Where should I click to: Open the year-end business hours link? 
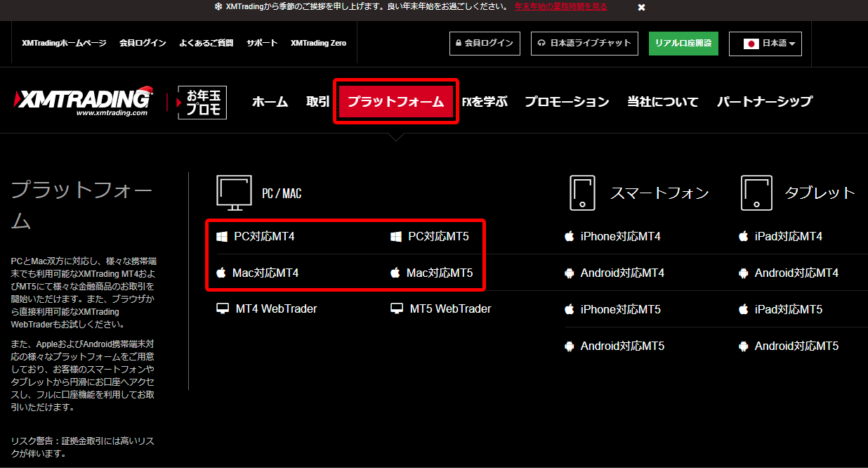click(560, 6)
